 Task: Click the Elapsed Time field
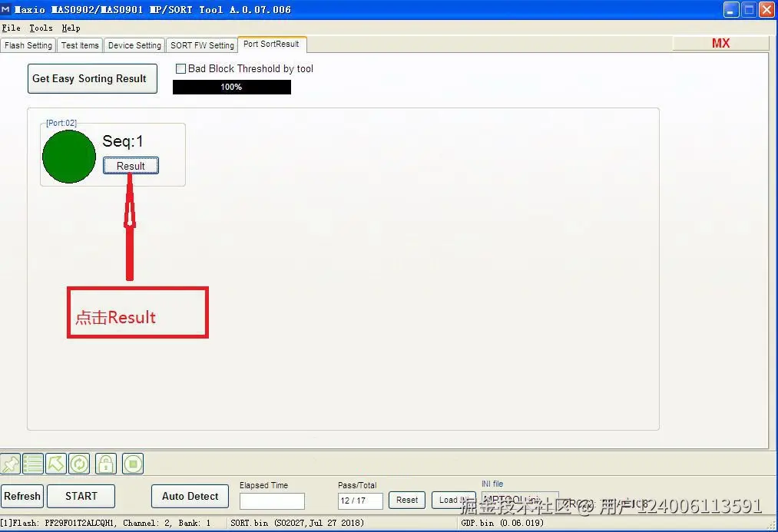pyautogui.click(x=272, y=501)
